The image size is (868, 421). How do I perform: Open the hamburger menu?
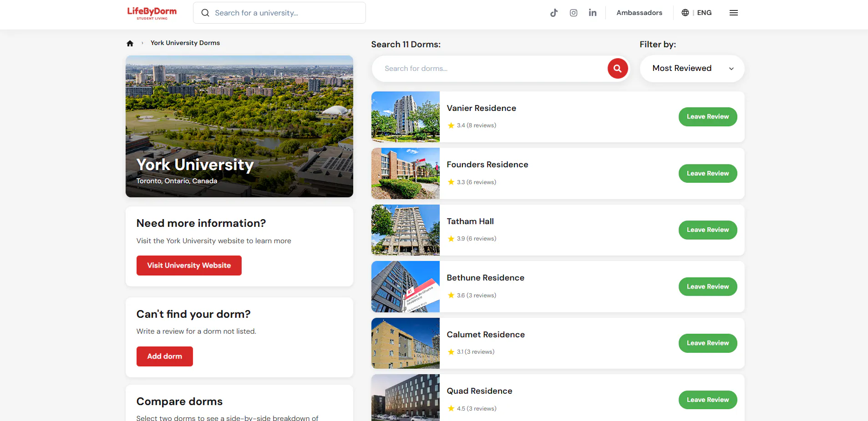[x=734, y=13]
